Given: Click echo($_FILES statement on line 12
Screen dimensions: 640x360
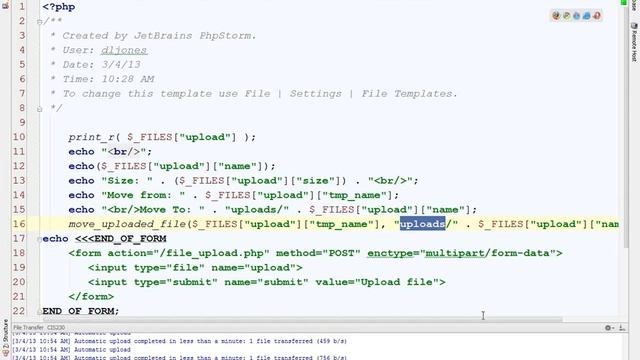Looking at the screenshot, I should (172, 166).
